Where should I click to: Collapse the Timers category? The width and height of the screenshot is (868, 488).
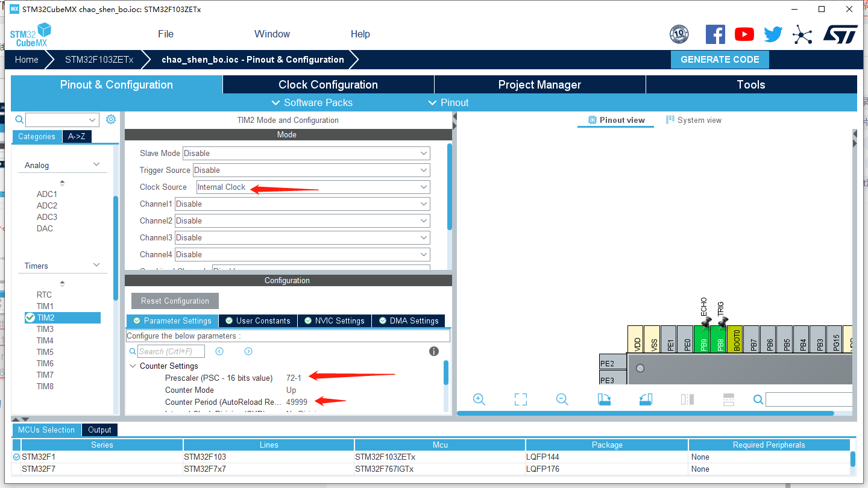click(x=96, y=265)
